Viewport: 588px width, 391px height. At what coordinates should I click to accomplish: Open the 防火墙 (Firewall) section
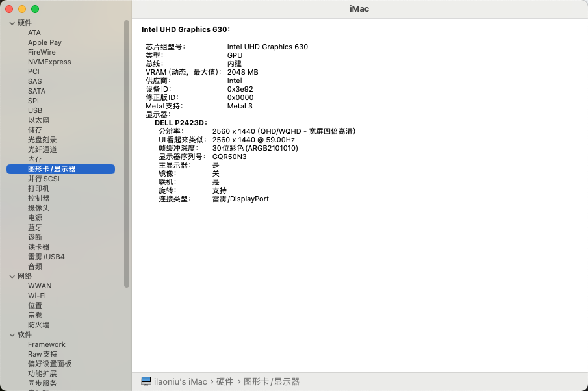(x=42, y=325)
